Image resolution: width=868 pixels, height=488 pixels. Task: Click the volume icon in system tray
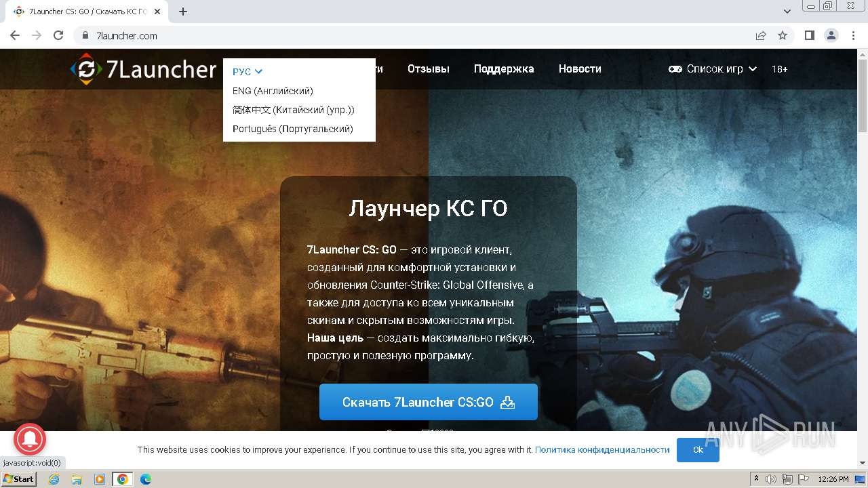click(771, 479)
